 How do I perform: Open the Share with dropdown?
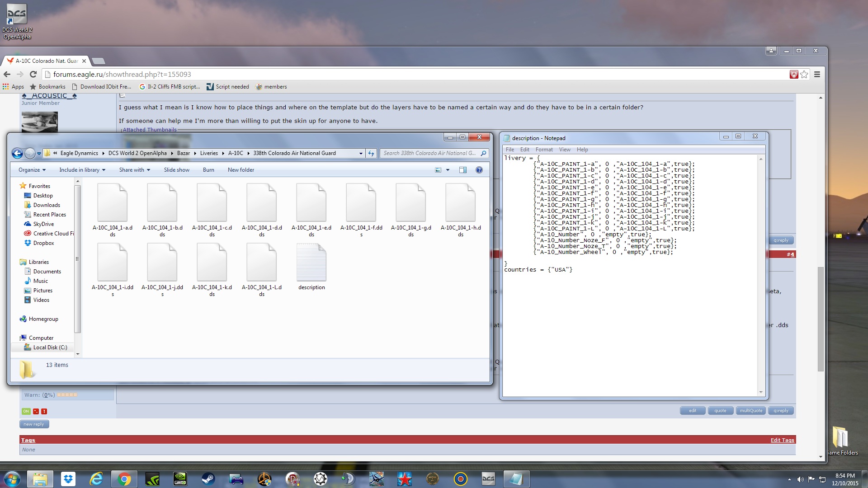pyautogui.click(x=134, y=170)
